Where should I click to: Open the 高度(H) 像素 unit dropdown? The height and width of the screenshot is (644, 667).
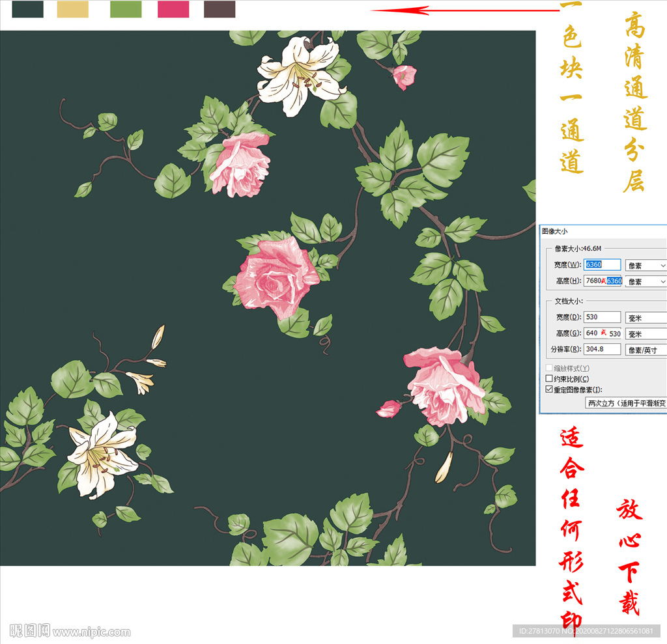646,281
